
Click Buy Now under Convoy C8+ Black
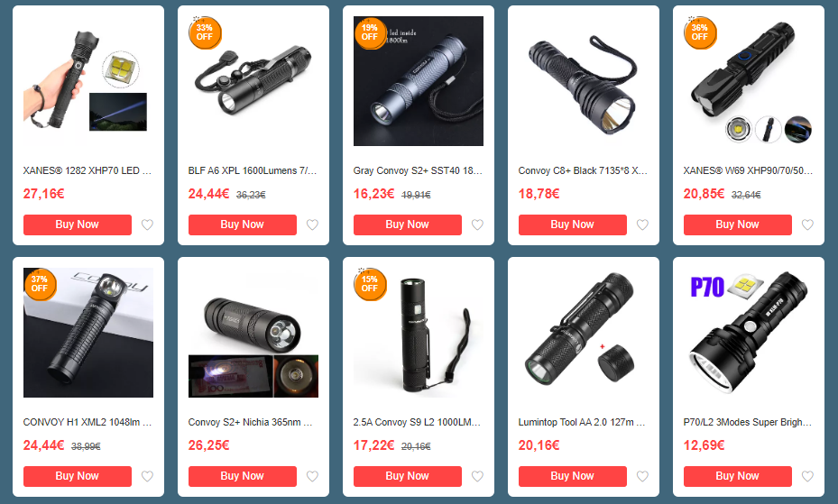pyautogui.click(x=573, y=225)
